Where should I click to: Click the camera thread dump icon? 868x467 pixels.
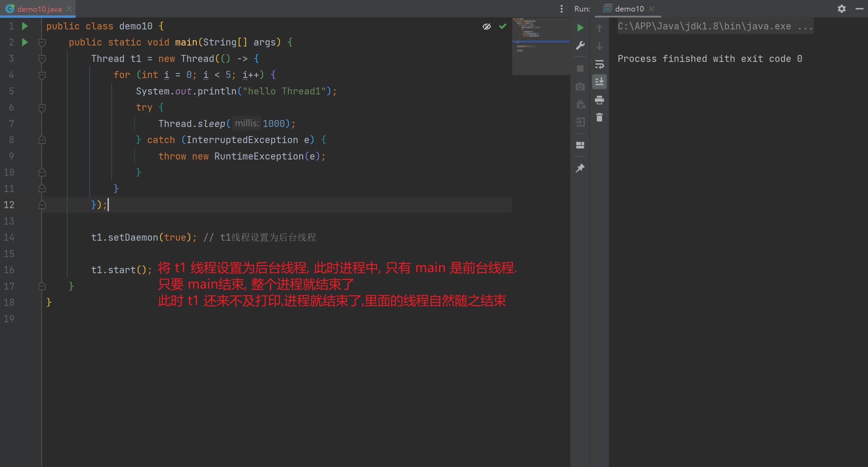click(x=580, y=86)
